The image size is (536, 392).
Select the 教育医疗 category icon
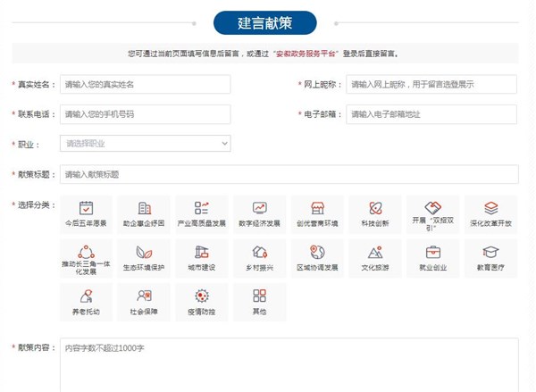point(490,253)
